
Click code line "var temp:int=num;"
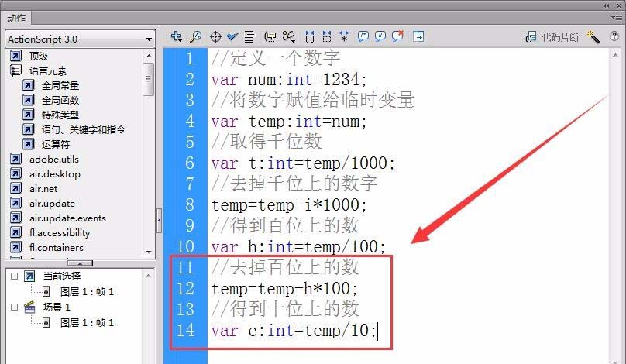(x=289, y=122)
